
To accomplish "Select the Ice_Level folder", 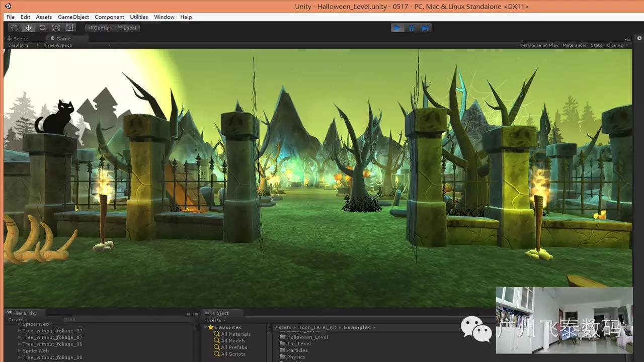I will 299,344.
